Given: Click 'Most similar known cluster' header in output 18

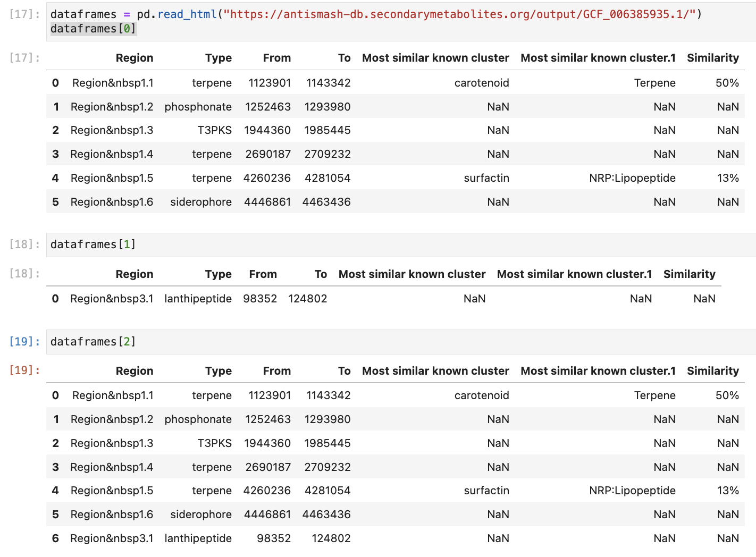Looking at the screenshot, I should (412, 274).
